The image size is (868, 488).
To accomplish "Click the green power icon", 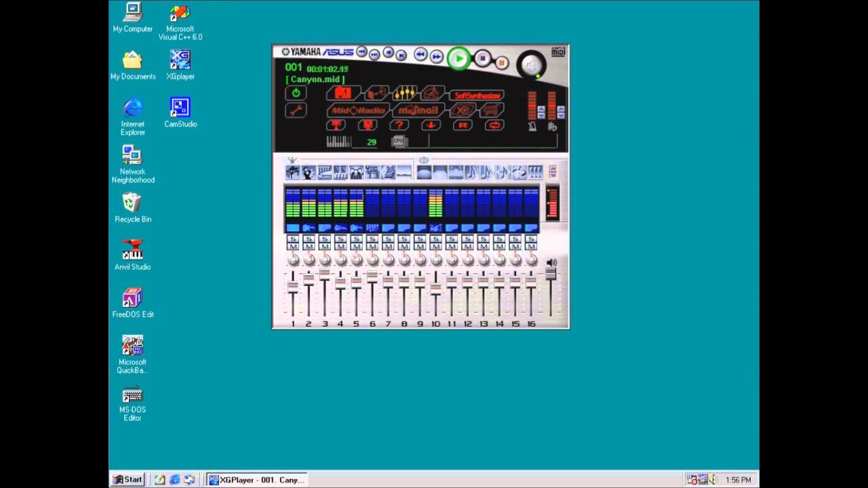I will (x=296, y=93).
